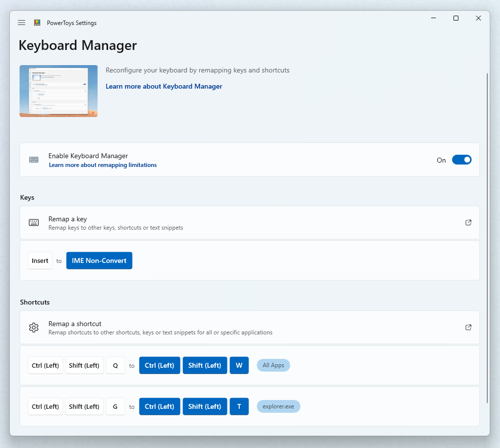Click the Insert key chip
Viewport: 500px width, 448px height.
click(40, 260)
